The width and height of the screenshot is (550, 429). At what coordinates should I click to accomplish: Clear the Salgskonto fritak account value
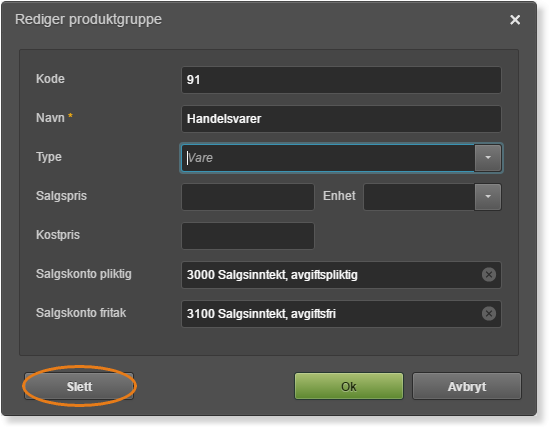(489, 313)
